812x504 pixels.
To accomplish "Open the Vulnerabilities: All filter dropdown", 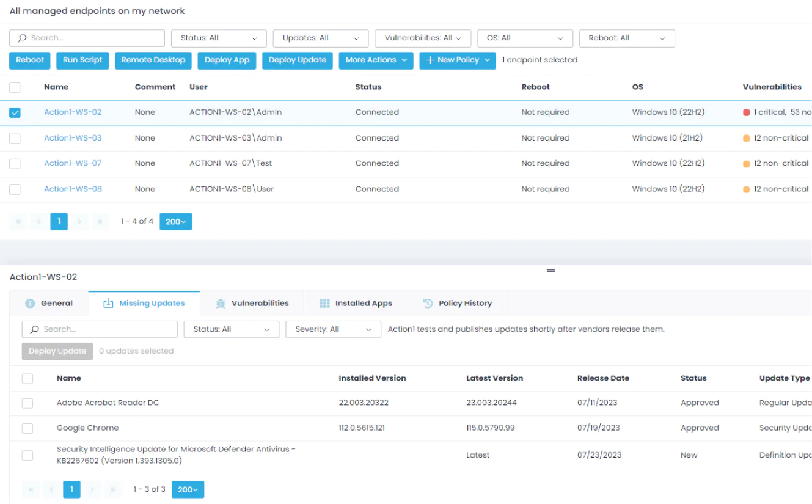I will click(x=423, y=38).
